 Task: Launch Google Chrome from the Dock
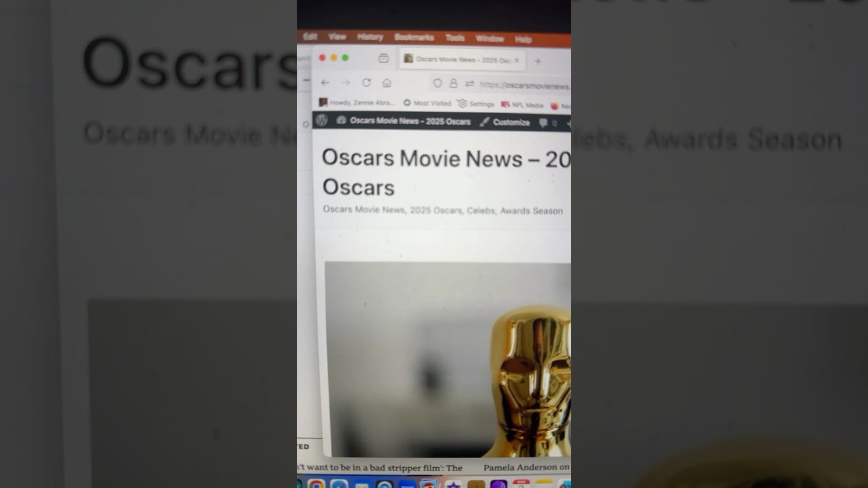[x=316, y=484]
